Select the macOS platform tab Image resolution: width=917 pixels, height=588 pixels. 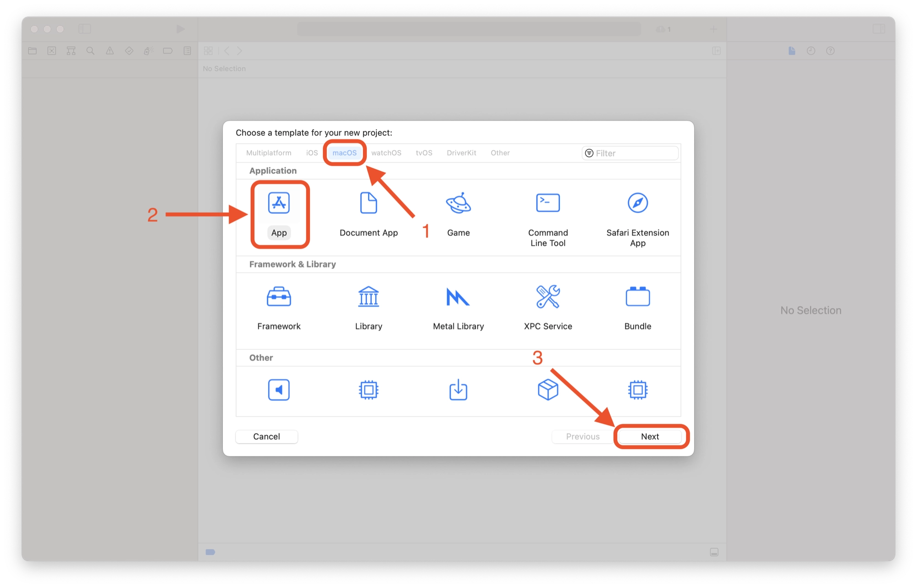pyautogui.click(x=344, y=153)
